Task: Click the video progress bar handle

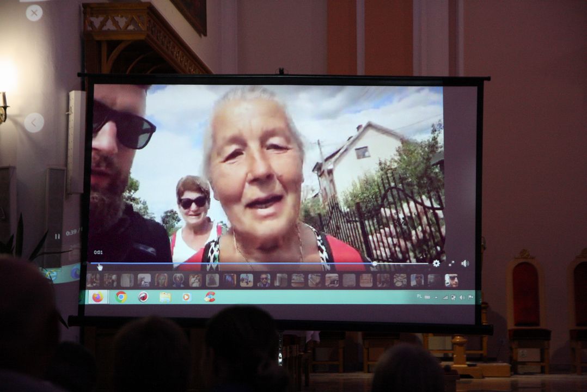Action: [x=374, y=264]
